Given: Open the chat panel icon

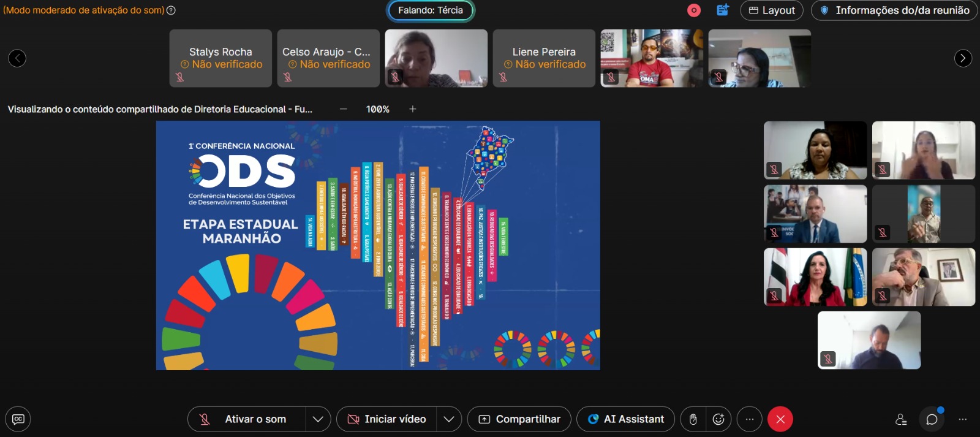Looking at the screenshot, I should coord(932,419).
